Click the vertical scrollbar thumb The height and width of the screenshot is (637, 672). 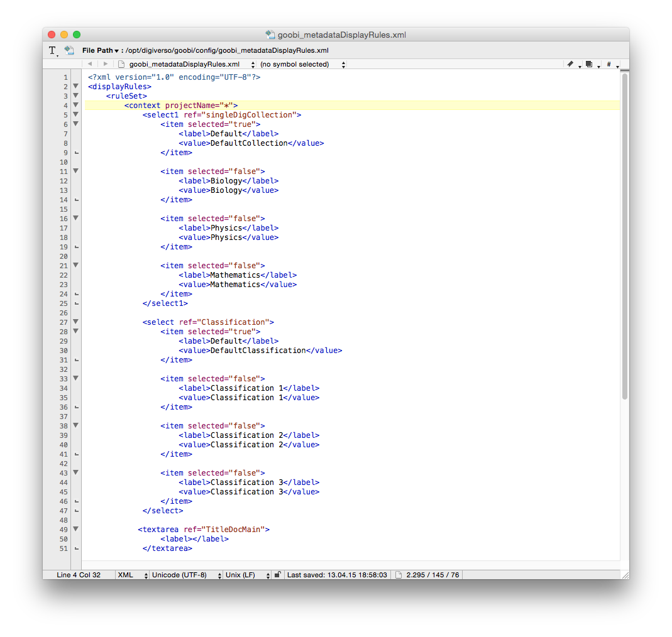click(624, 236)
